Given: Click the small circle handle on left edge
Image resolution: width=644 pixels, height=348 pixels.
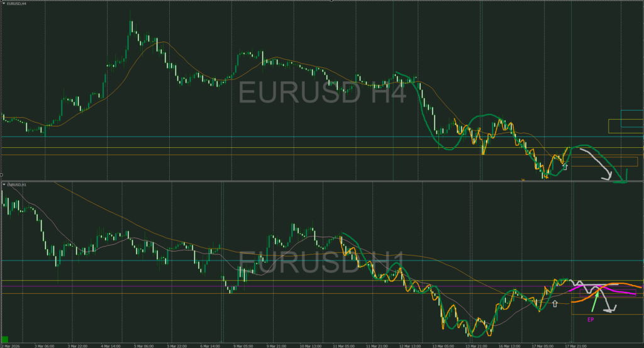Looking at the screenshot, I should [x=1, y=174].
